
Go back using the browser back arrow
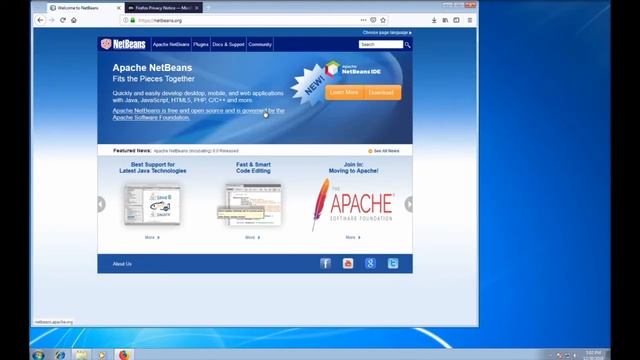click(40, 20)
